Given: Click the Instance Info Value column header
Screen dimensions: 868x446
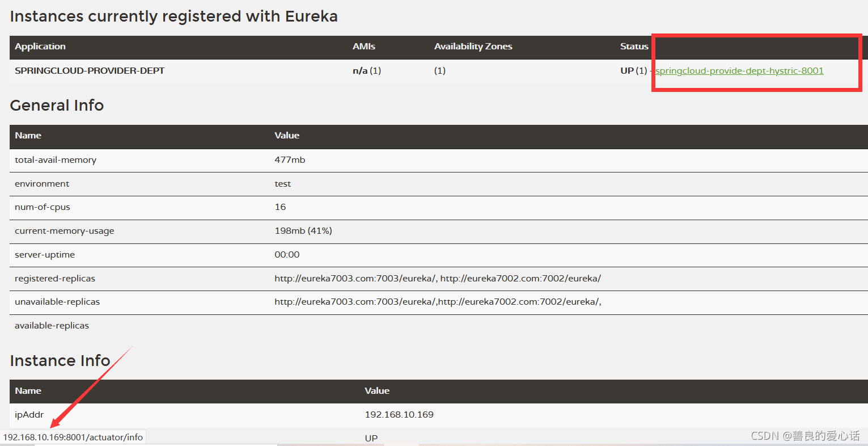Looking at the screenshot, I should (x=377, y=391).
